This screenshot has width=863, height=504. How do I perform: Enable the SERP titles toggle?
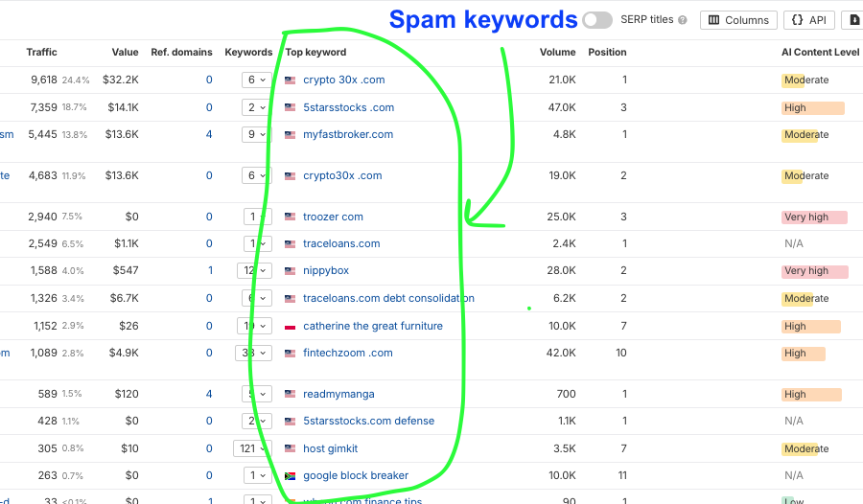coord(596,20)
